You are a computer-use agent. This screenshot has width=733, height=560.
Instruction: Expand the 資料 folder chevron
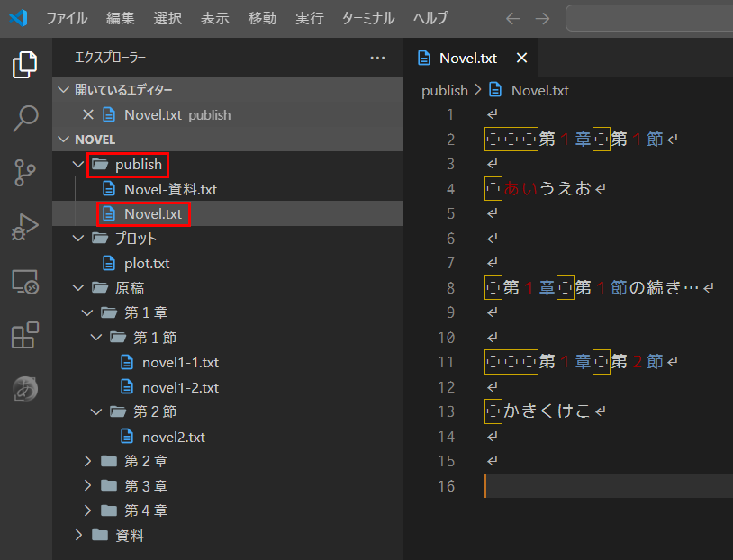click(x=78, y=535)
